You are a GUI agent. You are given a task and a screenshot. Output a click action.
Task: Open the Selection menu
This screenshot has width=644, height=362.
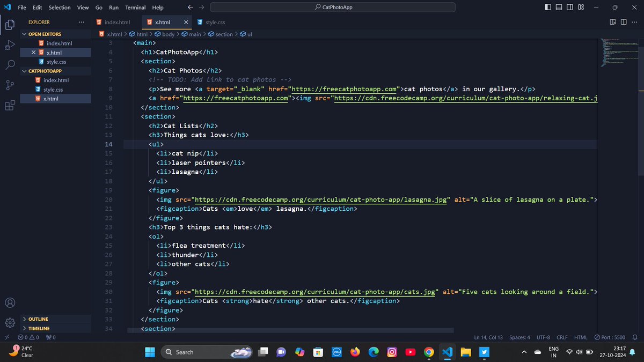tap(60, 8)
